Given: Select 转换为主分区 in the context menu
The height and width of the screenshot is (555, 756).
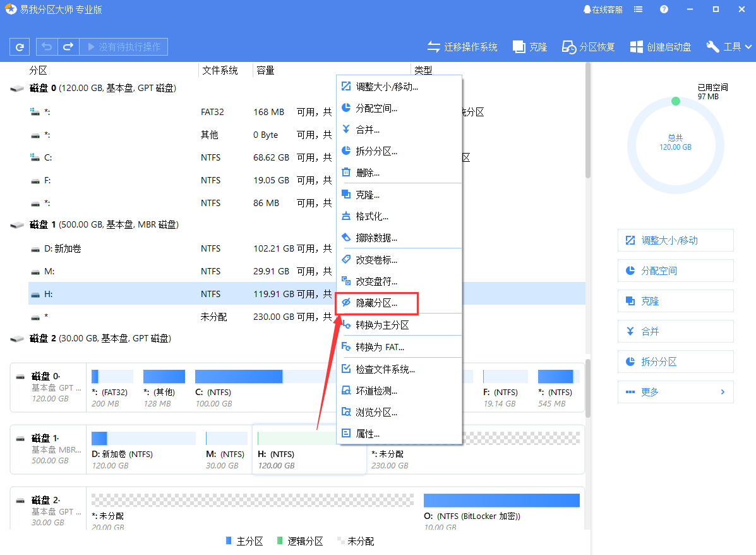Looking at the screenshot, I should pyautogui.click(x=382, y=325).
